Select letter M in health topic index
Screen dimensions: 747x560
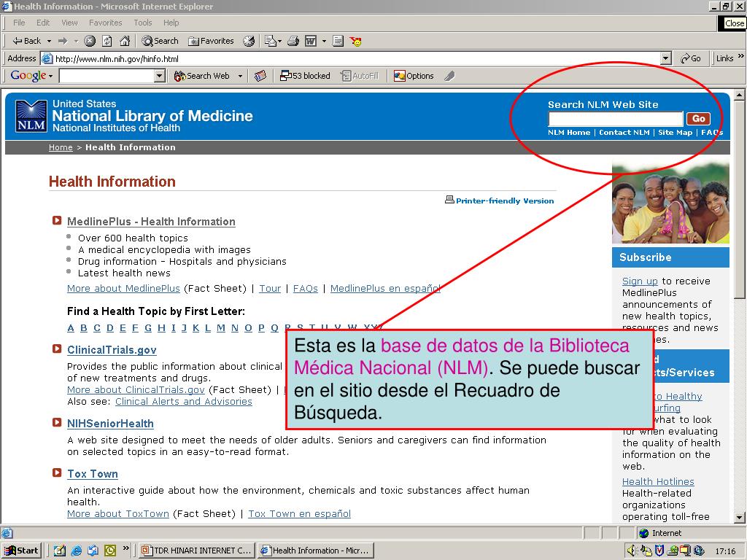coord(220,328)
